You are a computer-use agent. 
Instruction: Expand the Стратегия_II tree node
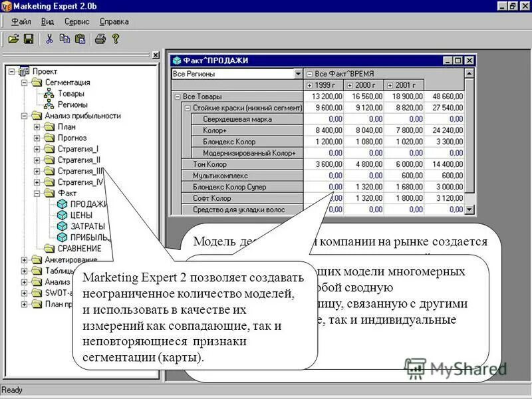point(37,160)
